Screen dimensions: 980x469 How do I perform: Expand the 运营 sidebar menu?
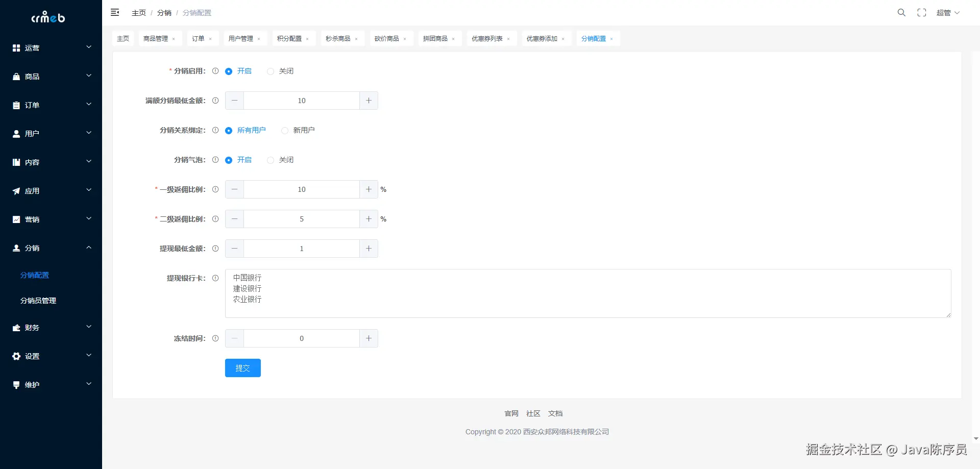coord(51,47)
